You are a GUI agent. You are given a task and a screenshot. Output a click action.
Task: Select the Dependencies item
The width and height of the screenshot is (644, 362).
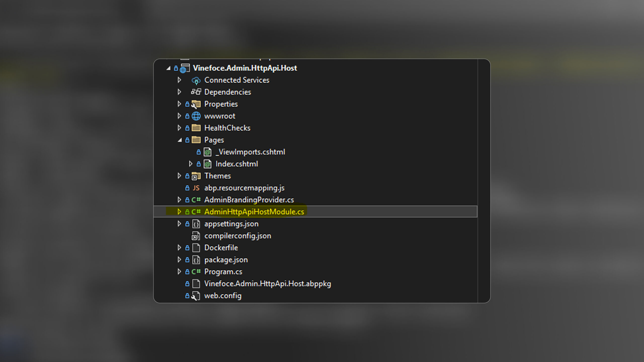[x=228, y=92]
